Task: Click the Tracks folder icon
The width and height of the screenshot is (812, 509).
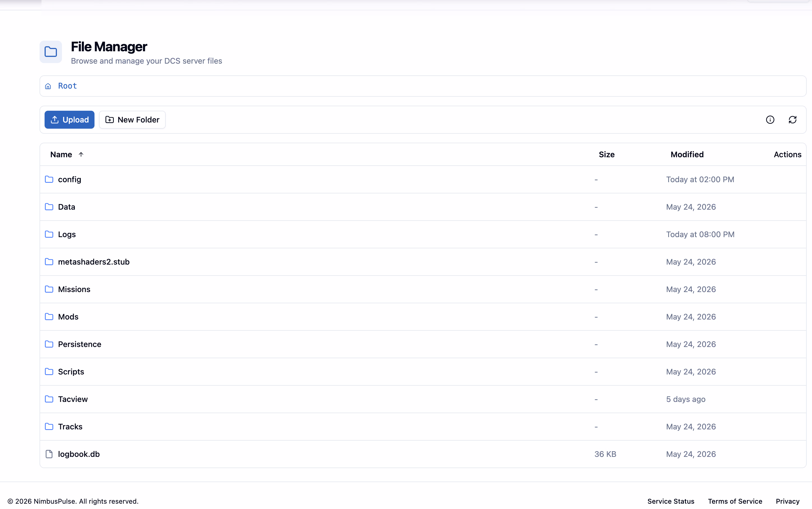Action: (x=49, y=427)
